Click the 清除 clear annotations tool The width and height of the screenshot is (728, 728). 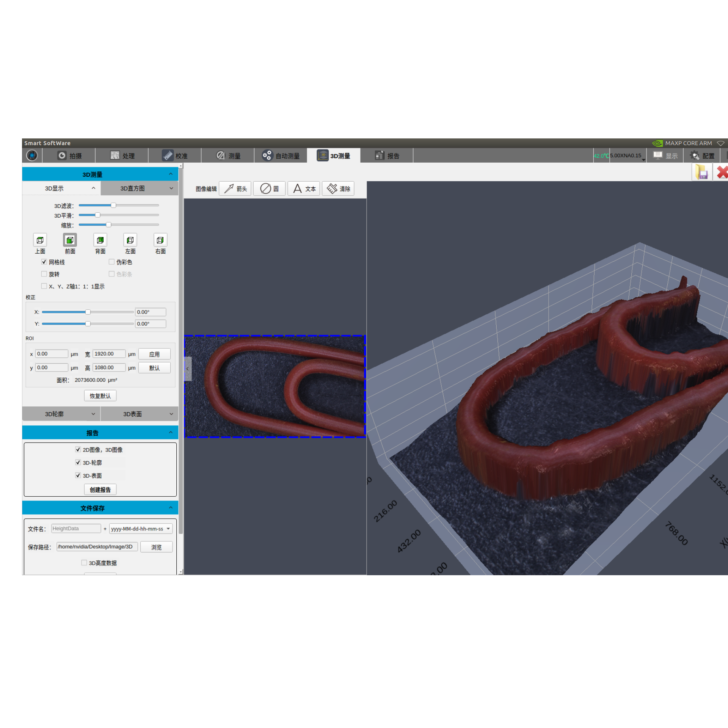point(338,188)
